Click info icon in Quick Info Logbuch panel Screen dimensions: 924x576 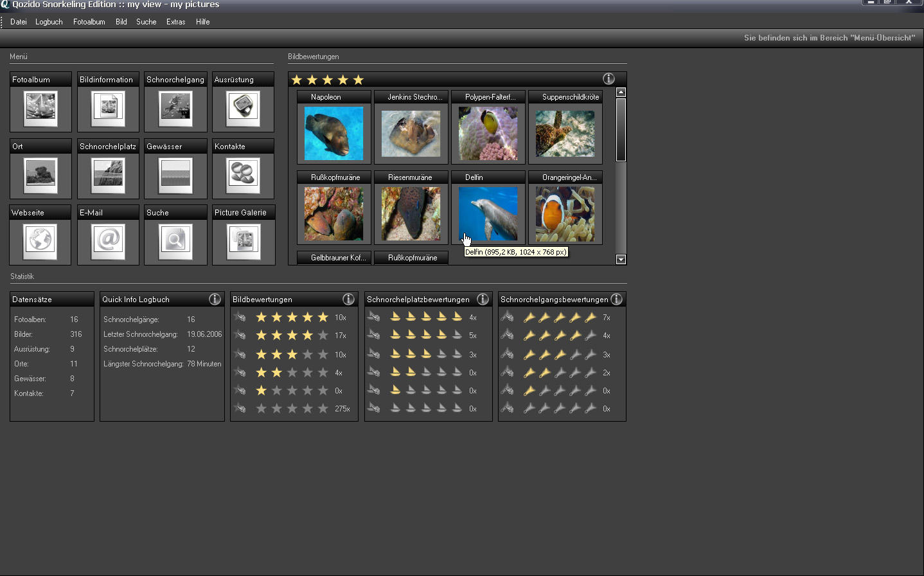(215, 300)
